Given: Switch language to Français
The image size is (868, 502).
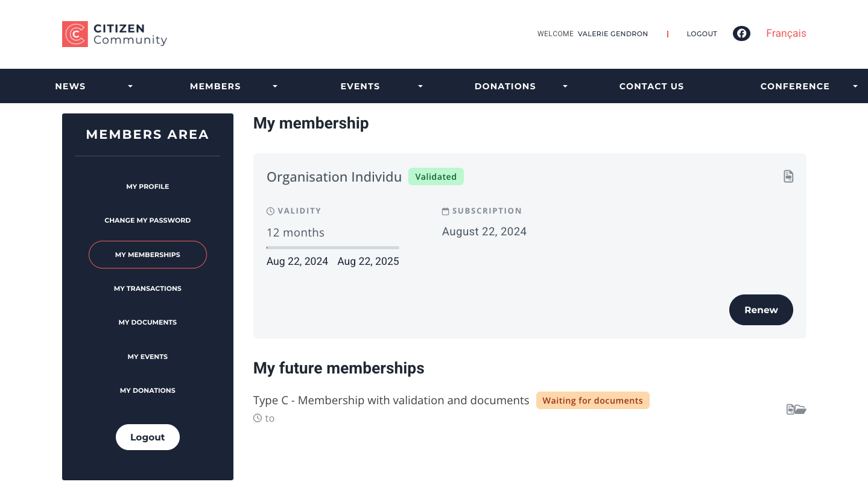Looking at the screenshot, I should click(786, 34).
